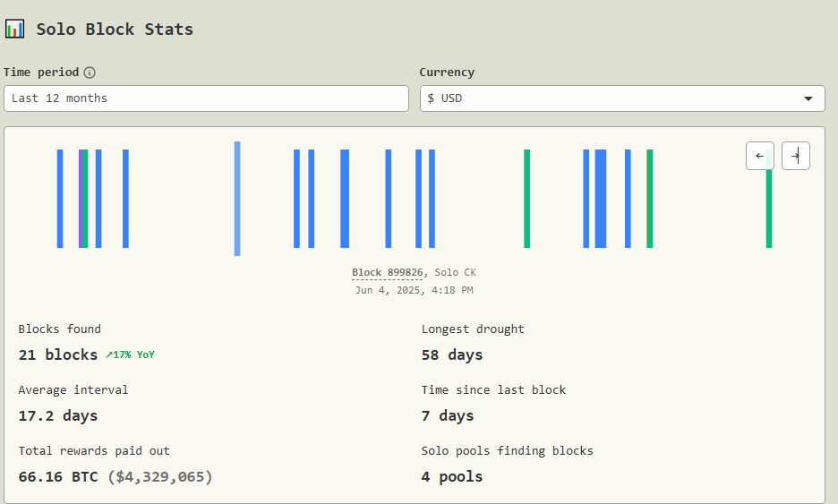Open the Block 899826 link

(388, 272)
